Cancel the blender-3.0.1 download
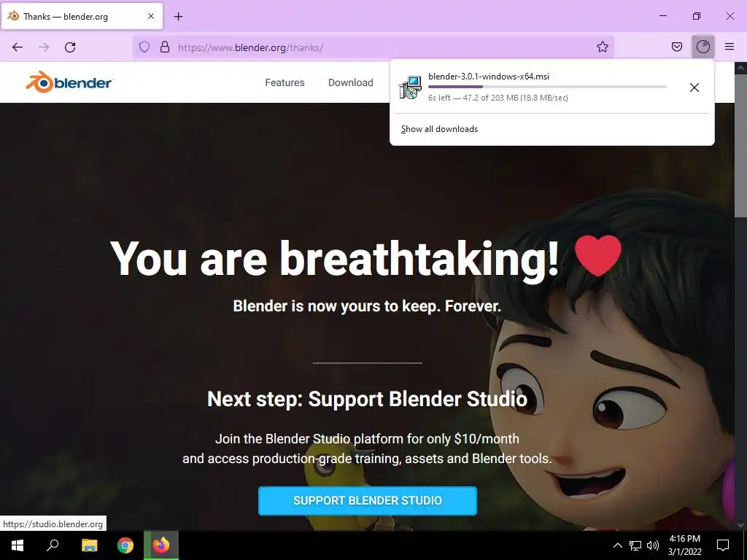This screenshot has width=747, height=560. pos(694,87)
